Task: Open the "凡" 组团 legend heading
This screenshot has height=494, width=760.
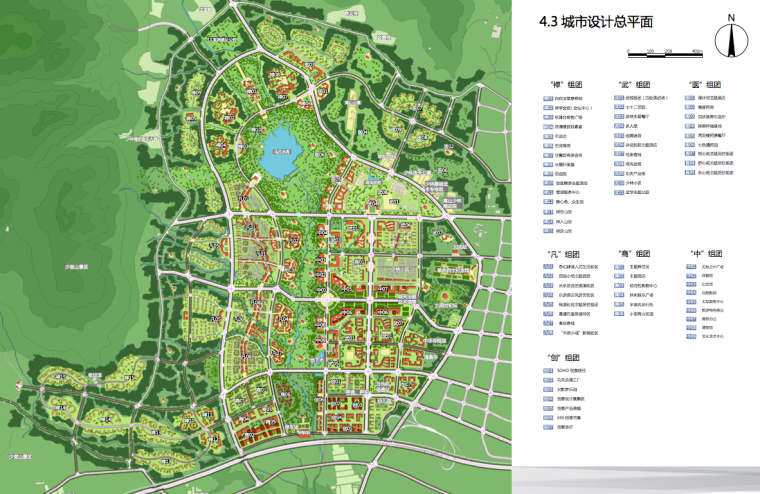Action: pyautogui.click(x=565, y=253)
